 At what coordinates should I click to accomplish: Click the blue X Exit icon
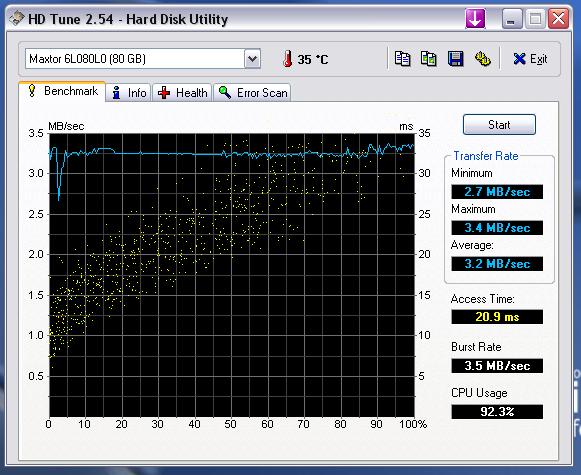519,59
